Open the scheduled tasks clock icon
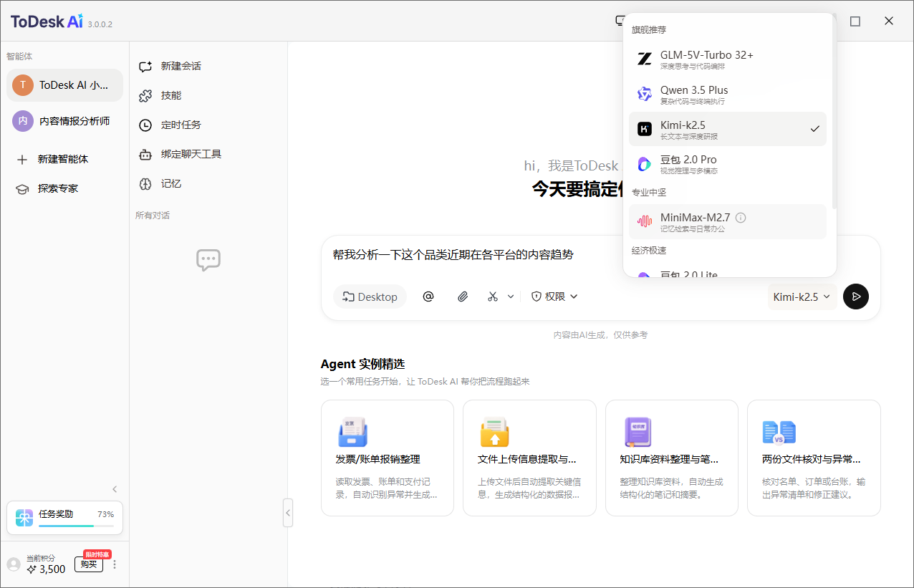Viewport: 914px width, 588px height. click(145, 125)
